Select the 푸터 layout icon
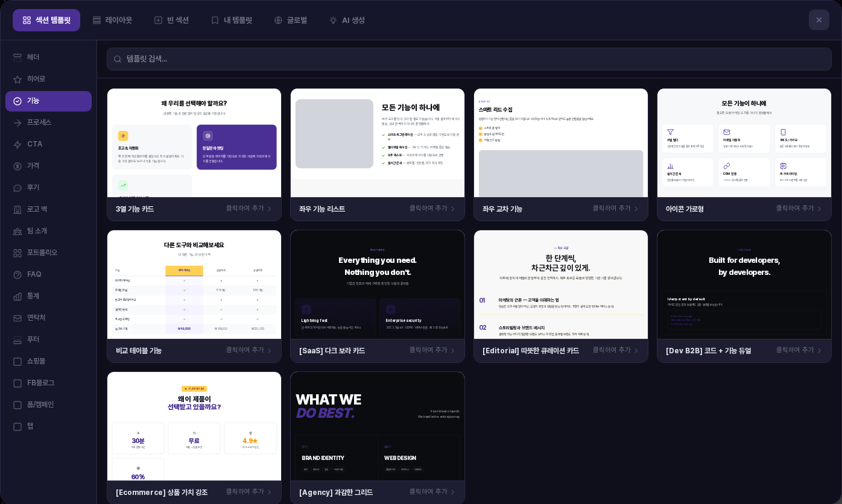The image size is (842, 504). click(x=17, y=339)
